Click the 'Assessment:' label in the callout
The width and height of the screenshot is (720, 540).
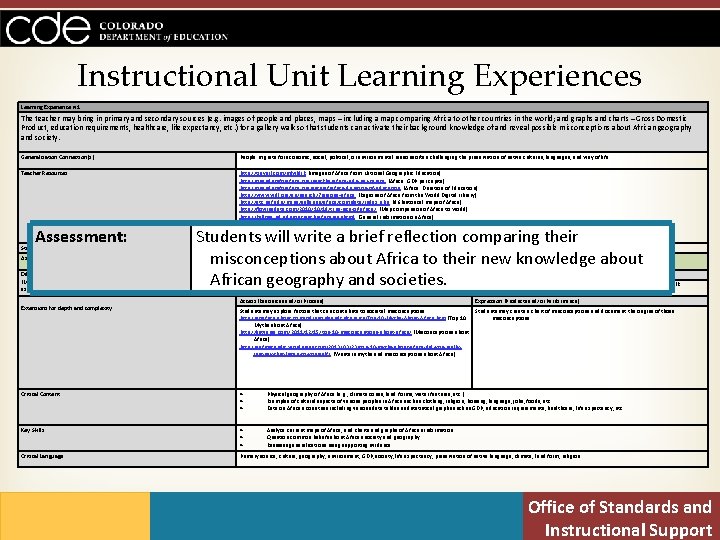(81, 237)
